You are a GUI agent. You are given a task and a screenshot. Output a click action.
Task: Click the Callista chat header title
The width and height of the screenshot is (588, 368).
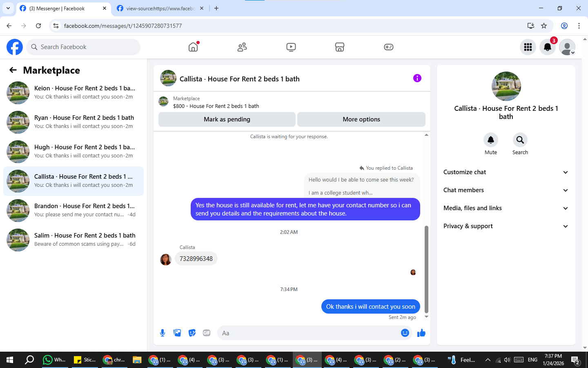coord(240,79)
